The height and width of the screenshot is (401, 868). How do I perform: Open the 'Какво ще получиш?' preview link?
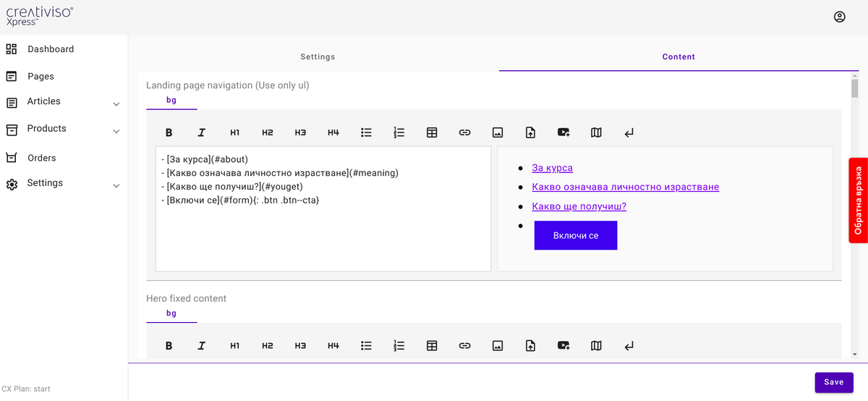click(579, 206)
